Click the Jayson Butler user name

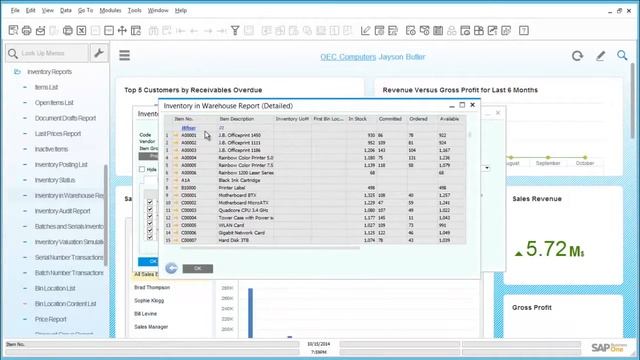tap(402, 57)
